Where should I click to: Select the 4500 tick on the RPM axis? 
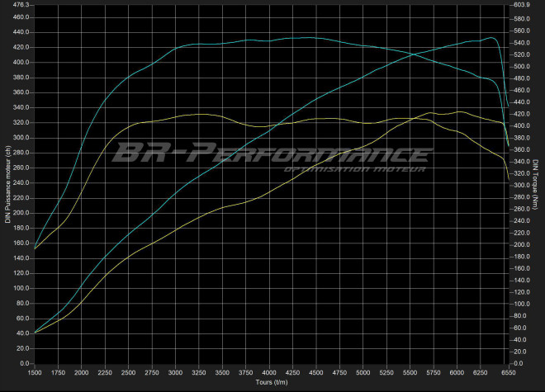coord(315,372)
